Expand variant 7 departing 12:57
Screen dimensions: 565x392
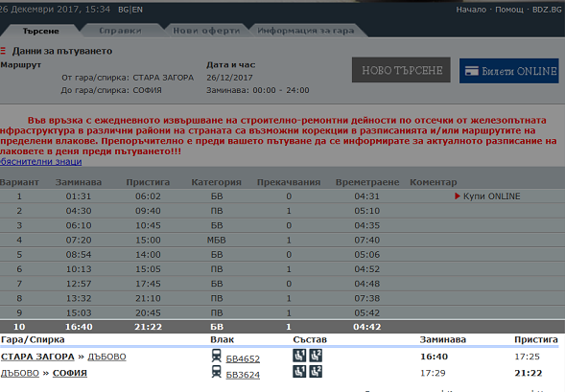[x=282, y=284]
